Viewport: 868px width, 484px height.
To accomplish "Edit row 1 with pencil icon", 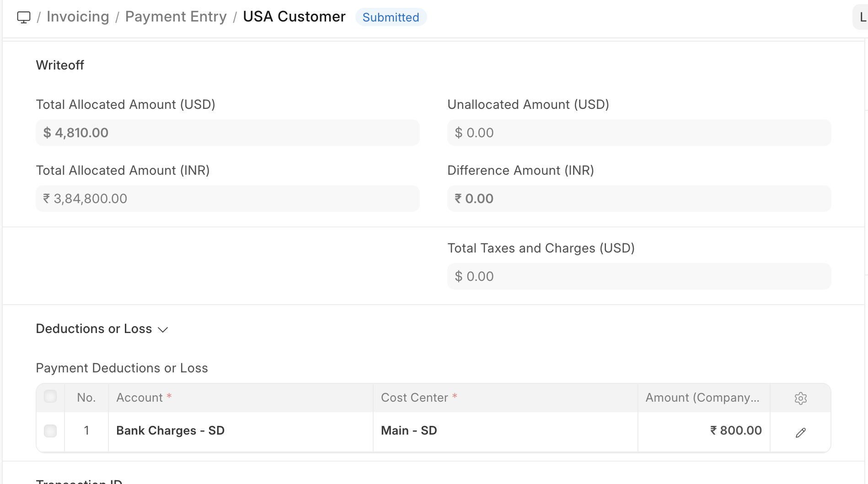I will pyautogui.click(x=800, y=432).
